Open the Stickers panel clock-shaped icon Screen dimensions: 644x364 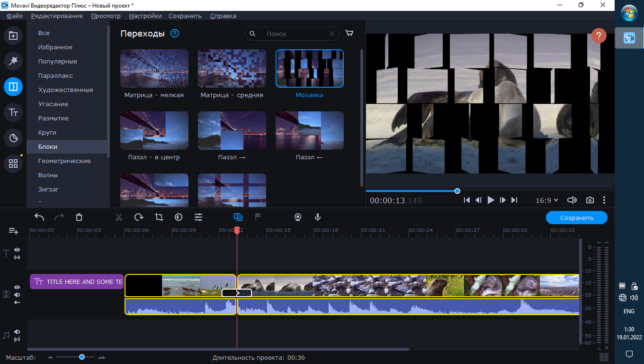pos(13,138)
